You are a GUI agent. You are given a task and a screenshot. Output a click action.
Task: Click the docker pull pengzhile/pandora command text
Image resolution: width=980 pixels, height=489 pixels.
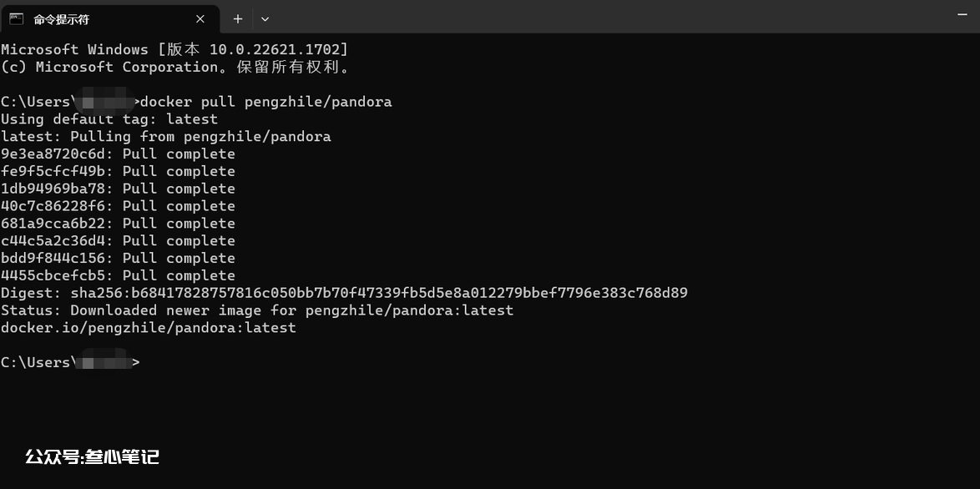click(266, 102)
